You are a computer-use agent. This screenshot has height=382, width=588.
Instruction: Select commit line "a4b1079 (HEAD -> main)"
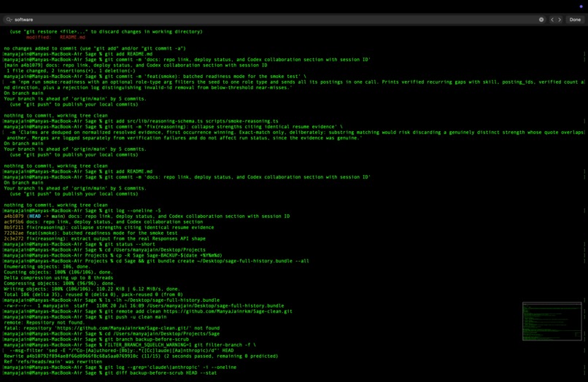pyautogui.click(x=147, y=217)
